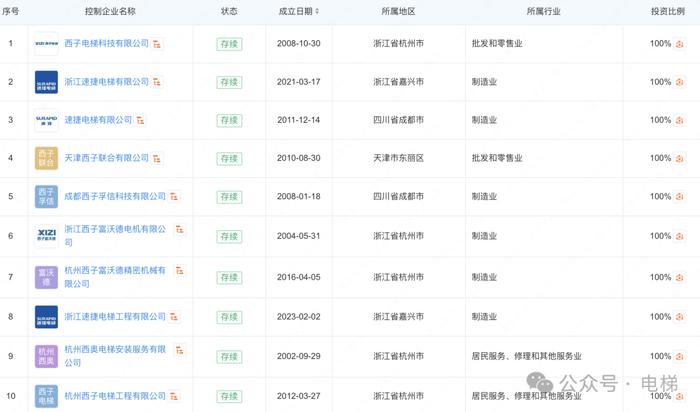Viewport: 700px width, 412px height.
Task: Open 杭州西奥电梯安装服务有限公司 link
Action: (x=115, y=356)
